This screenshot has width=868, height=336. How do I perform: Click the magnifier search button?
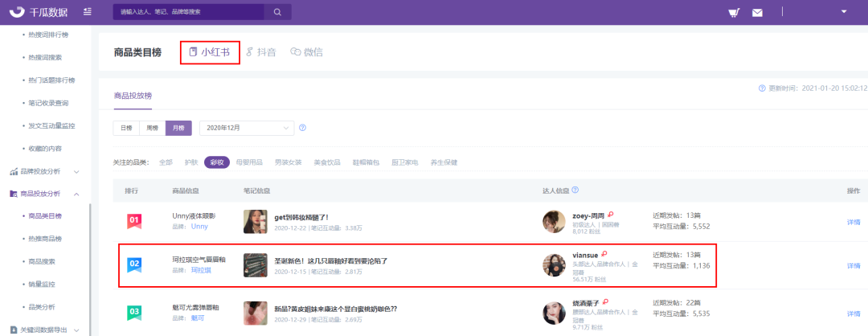pyautogui.click(x=277, y=11)
